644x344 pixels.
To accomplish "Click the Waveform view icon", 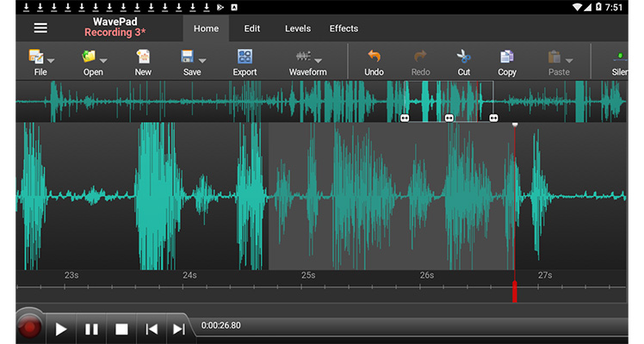I will click(303, 56).
